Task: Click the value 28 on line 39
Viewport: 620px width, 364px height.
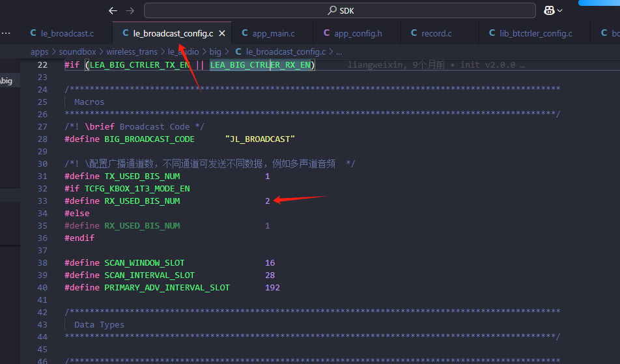Action: (x=270, y=275)
